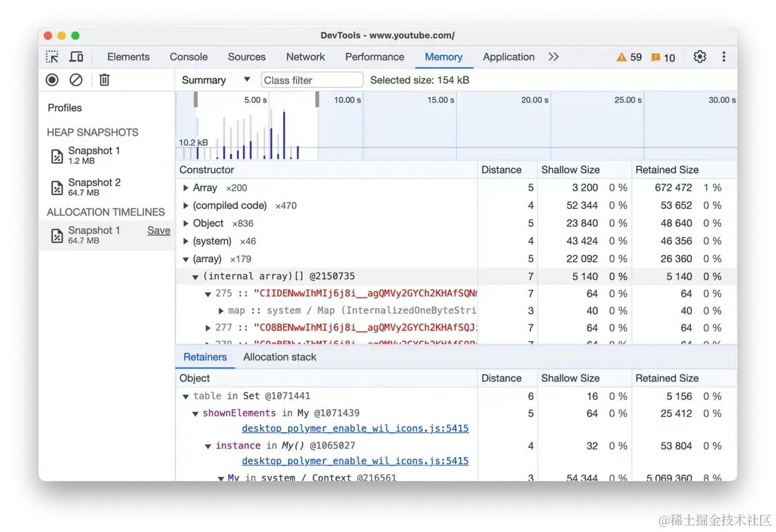The height and width of the screenshot is (532, 776).
Task: Click the trash can collect garbage icon
Action: pyautogui.click(x=105, y=80)
